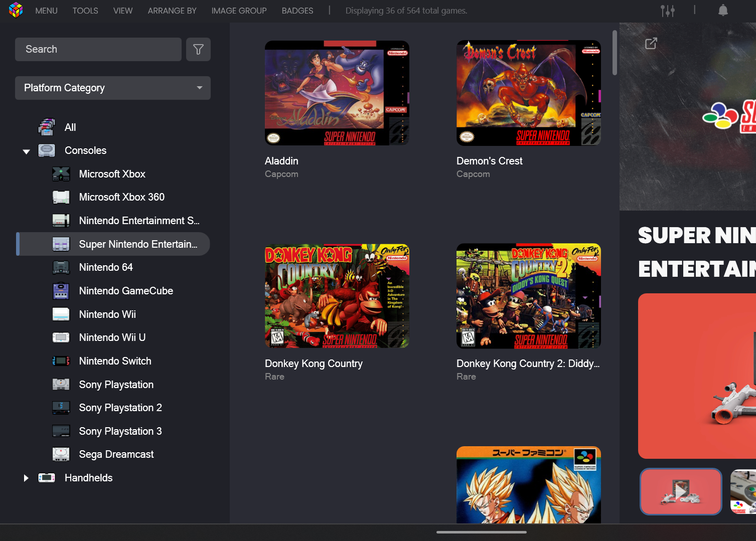Click the Nintendo Entertainment System console icon

[x=61, y=221]
